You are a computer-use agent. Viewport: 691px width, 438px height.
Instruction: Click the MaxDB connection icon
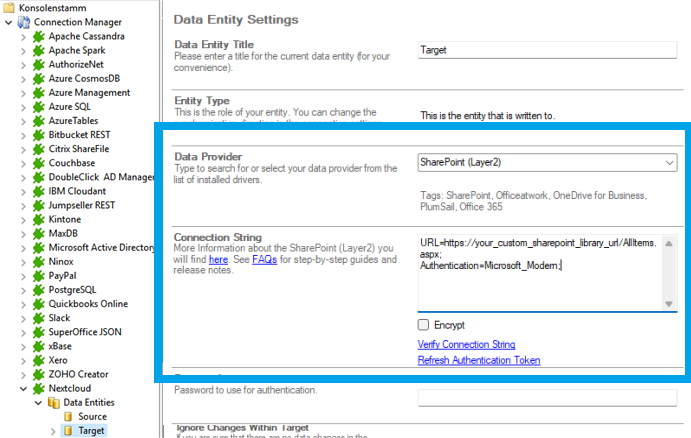(39, 234)
